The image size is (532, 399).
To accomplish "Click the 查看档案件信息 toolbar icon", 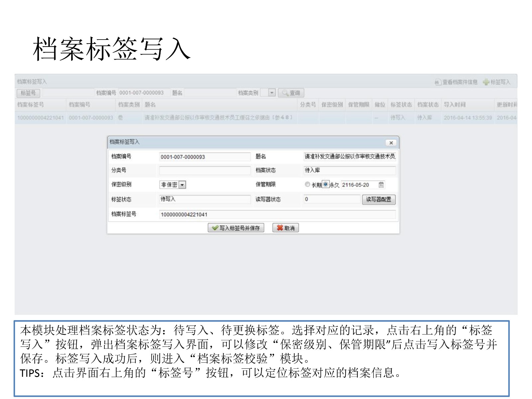I will click(x=438, y=82).
